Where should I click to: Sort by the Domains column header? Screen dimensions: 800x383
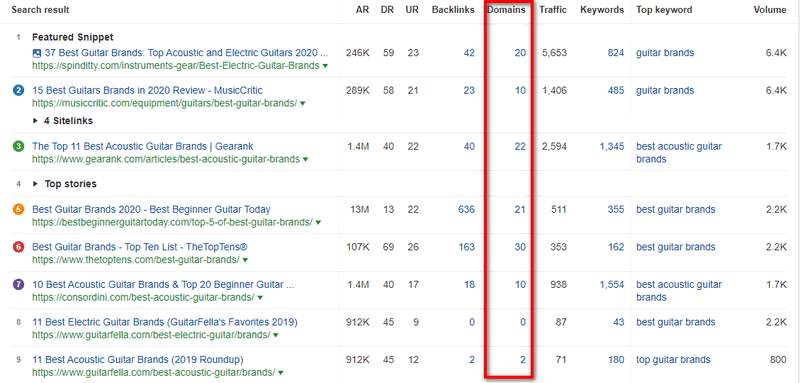coord(506,10)
